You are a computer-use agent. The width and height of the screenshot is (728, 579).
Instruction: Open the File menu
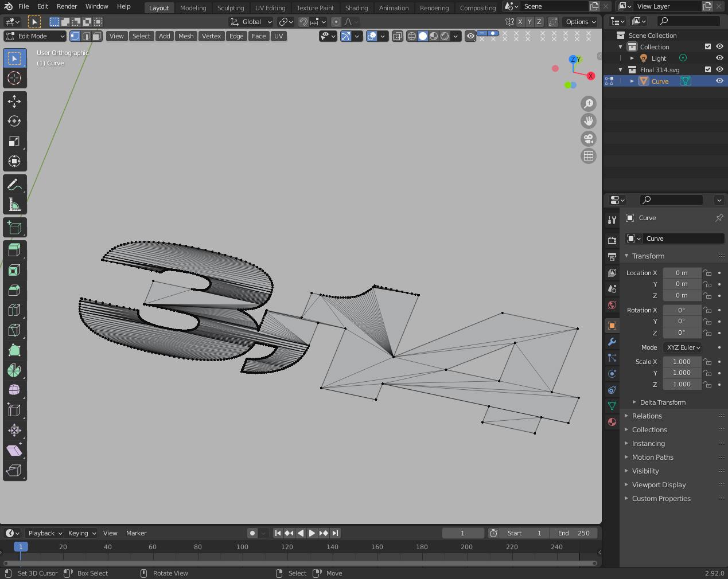coord(24,6)
